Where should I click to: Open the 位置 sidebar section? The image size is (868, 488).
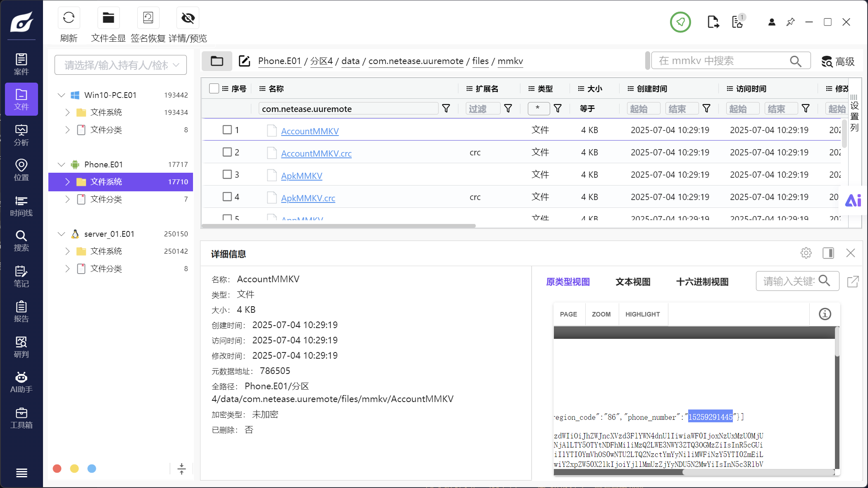(21, 170)
